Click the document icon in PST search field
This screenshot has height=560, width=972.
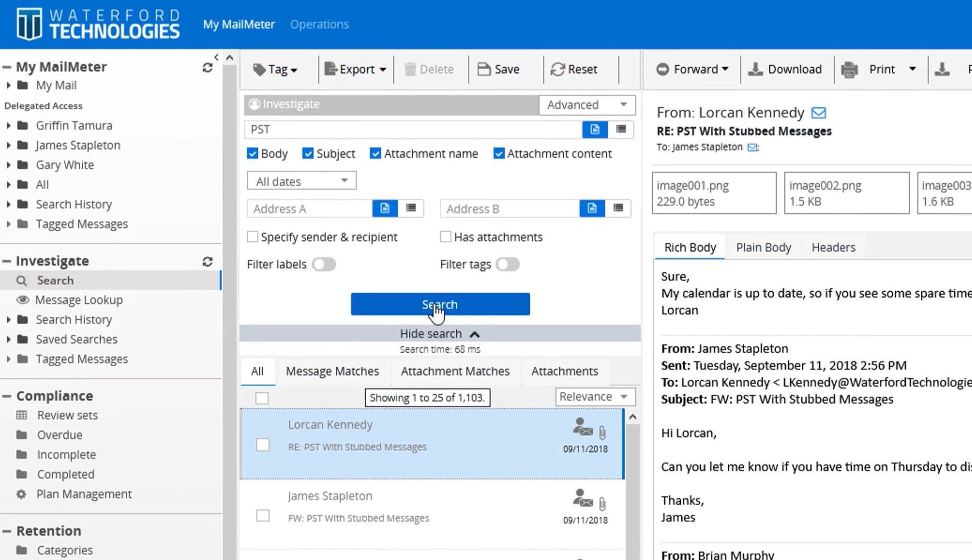[595, 129]
